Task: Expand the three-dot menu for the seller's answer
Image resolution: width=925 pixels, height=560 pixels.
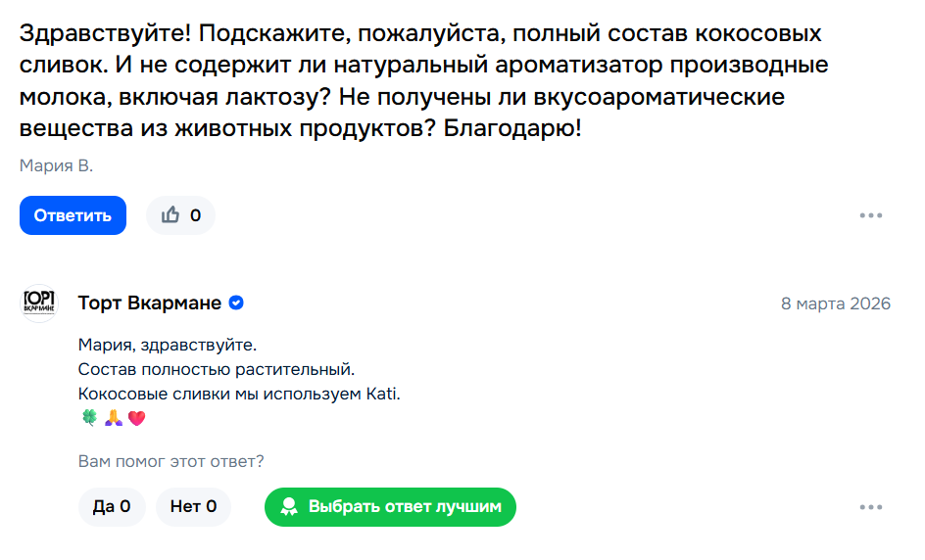Action: [870, 507]
